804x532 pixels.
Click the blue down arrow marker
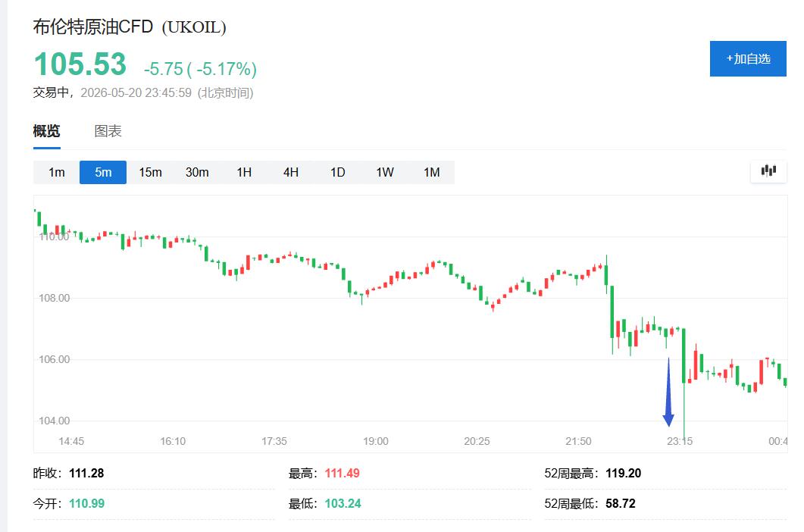pos(668,393)
